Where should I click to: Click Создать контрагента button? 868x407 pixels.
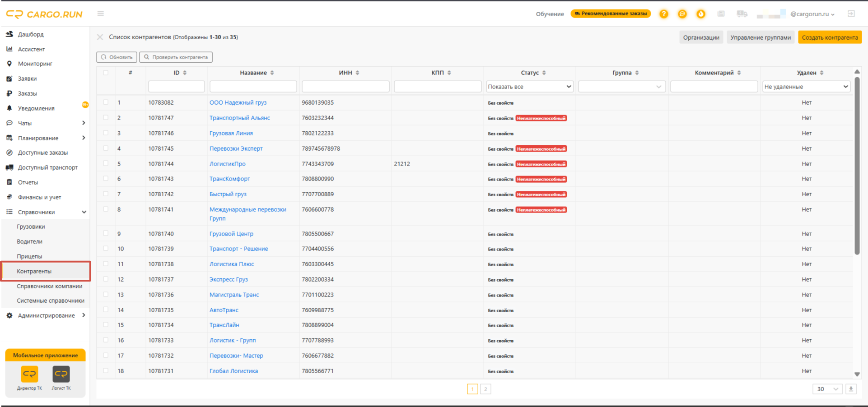pos(830,37)
